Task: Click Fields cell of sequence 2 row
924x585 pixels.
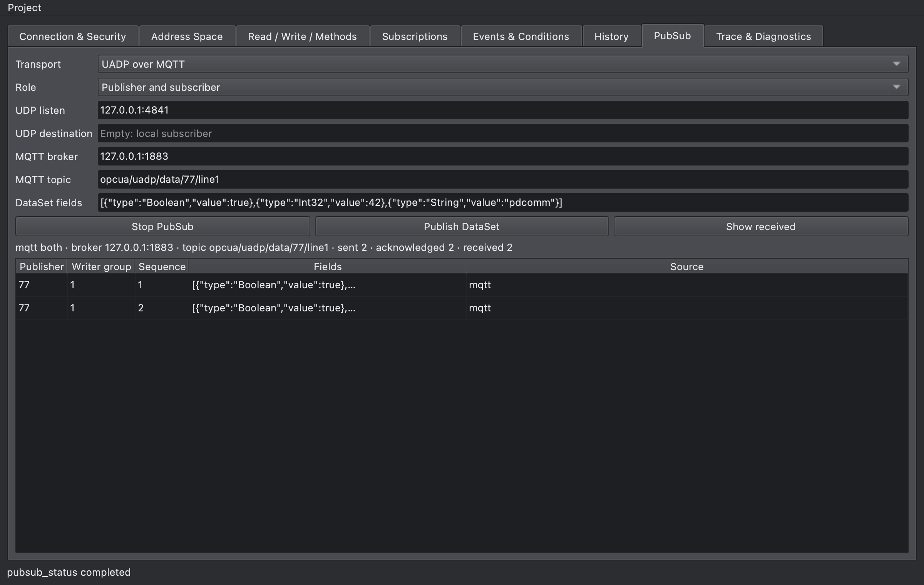Action: (327, 308)
